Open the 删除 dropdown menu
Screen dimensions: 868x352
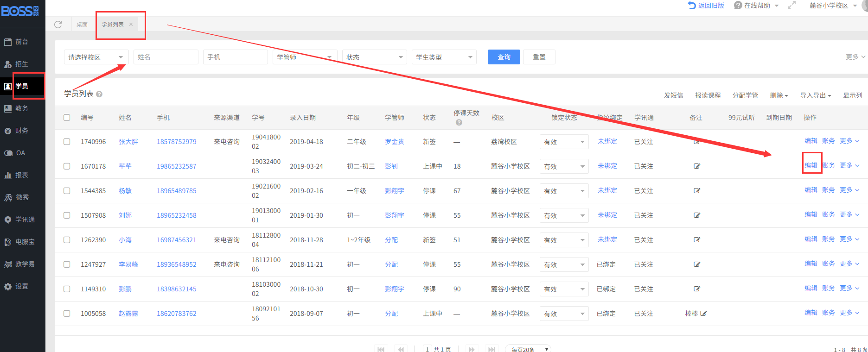(x=779, y=95)
